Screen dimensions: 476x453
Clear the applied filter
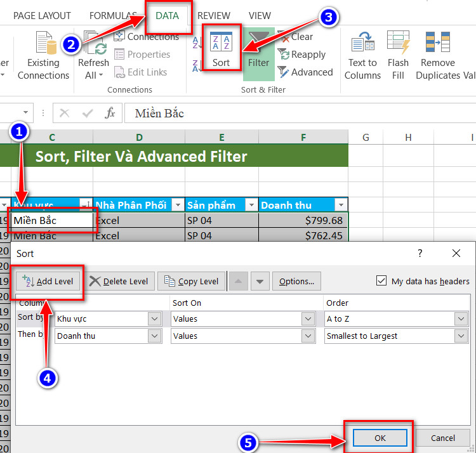pos(295,37)
